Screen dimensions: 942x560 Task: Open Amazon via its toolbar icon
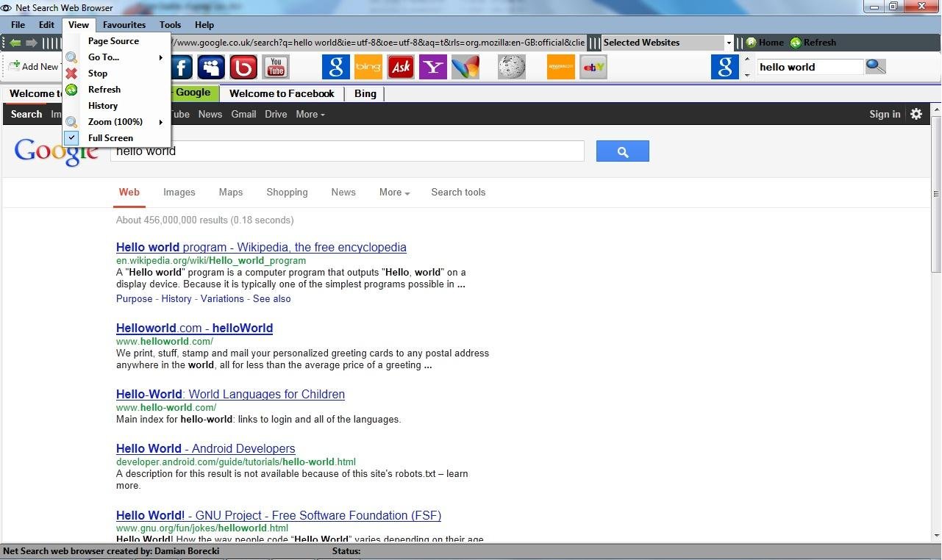point(560,66)
